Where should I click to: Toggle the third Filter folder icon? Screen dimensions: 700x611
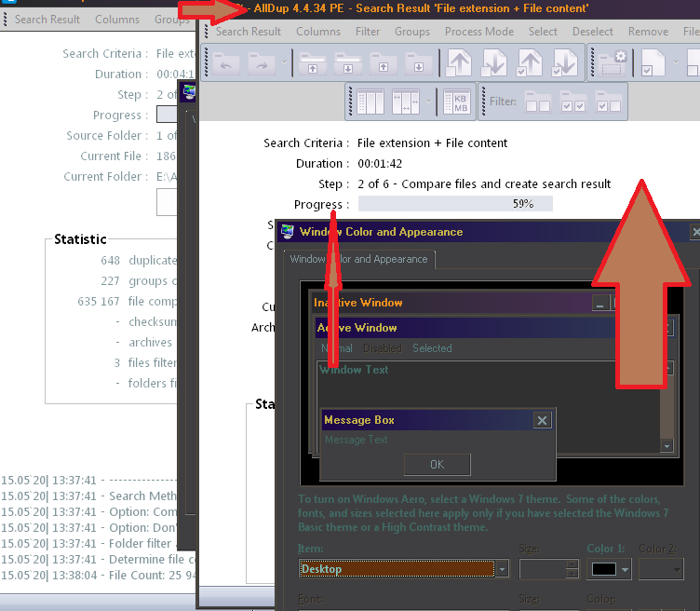coord(608,102)
